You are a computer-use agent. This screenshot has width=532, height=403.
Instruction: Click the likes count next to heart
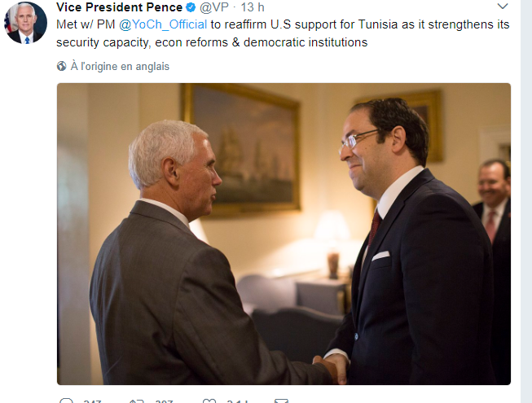tap(238, 401)
